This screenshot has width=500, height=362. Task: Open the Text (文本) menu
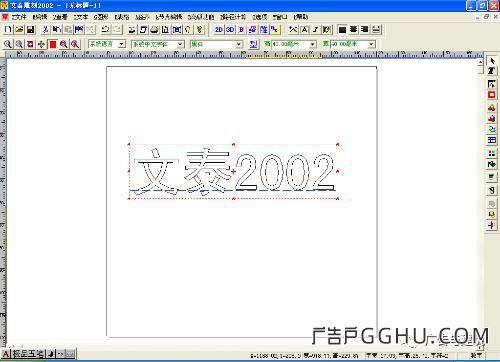pyautogui.click(x=81, y=17)
